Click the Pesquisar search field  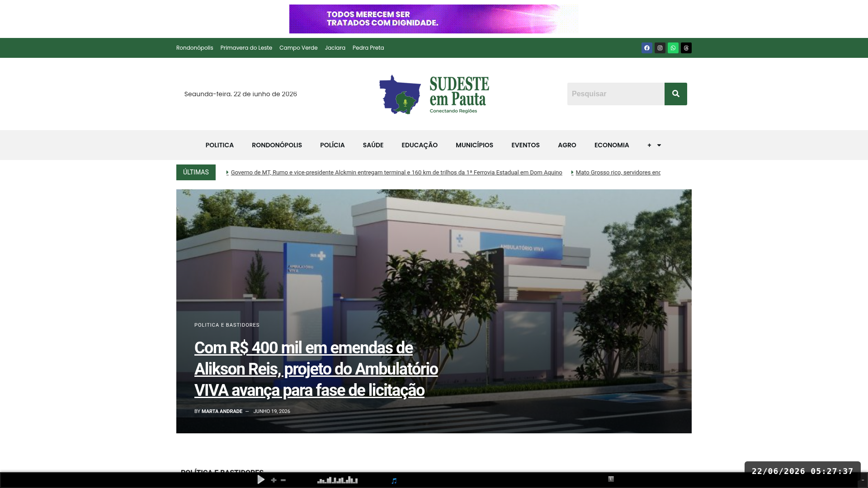[616, 94]
